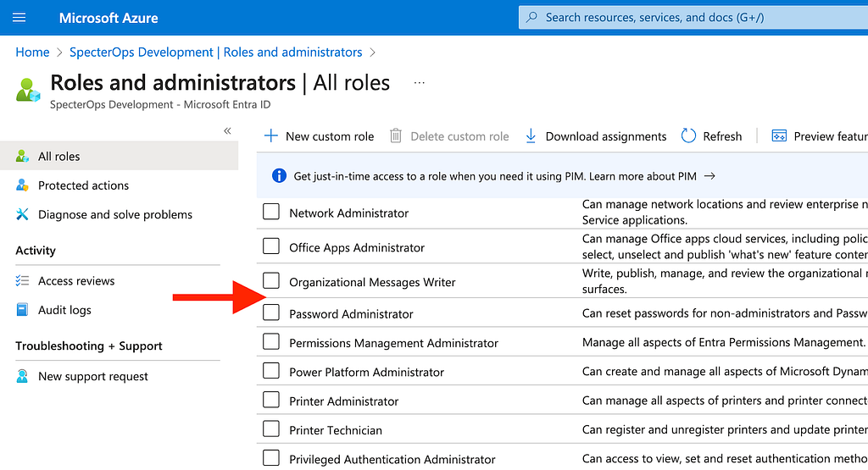Viewport: 868px width, 470px height.
Task: Click the Refresh icon in toolbar
Action: click(688, 135)
